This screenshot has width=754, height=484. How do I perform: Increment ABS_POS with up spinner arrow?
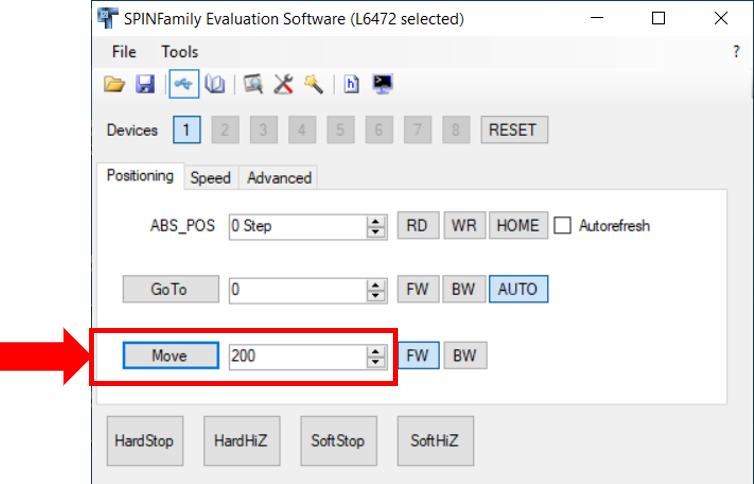click(x=376, y=221)
